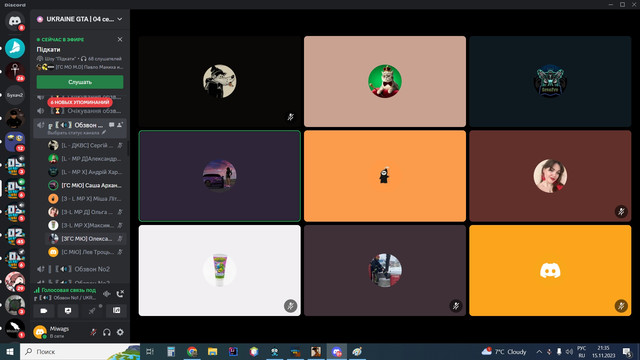Open the Очікування обзв... voice channel
The width and height of the screenshot is (640, 360).
click(80, 111)
